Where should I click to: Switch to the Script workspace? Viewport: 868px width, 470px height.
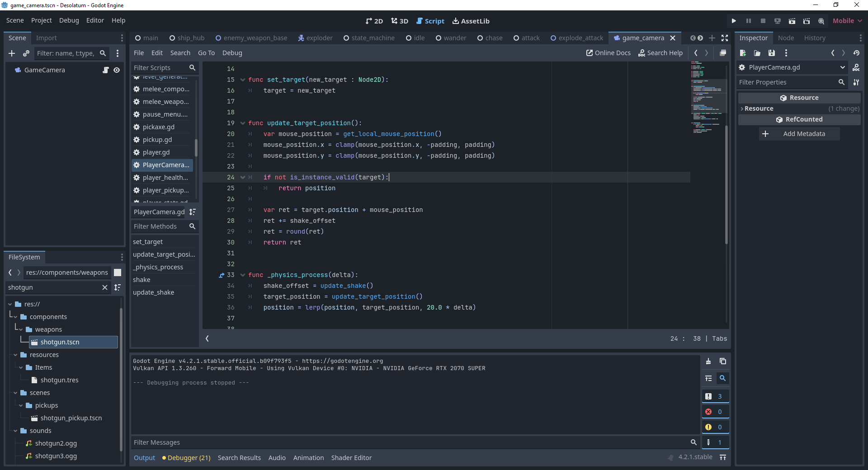[430, 21]
